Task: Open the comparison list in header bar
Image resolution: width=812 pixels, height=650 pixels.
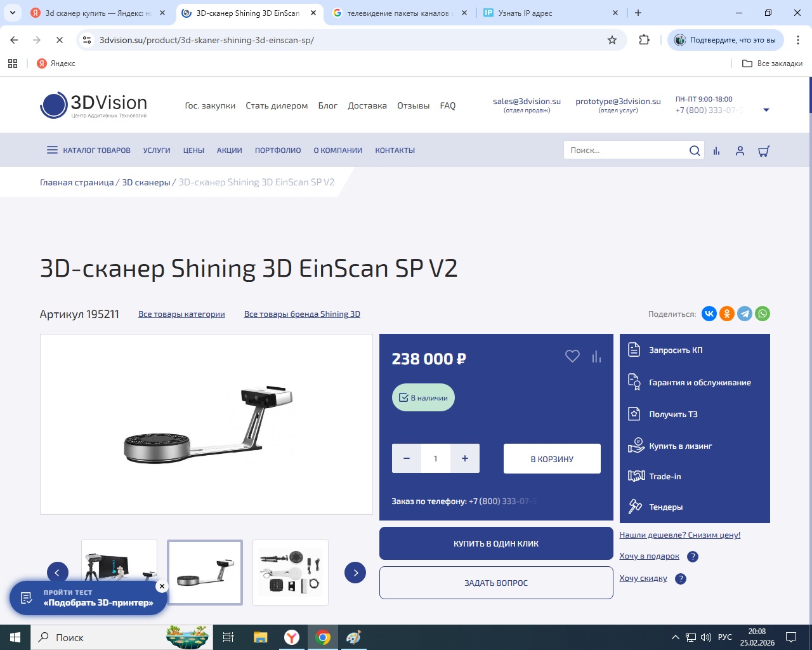Action: coord(716,151)
